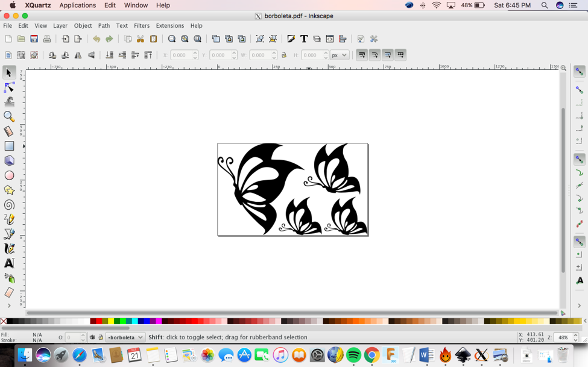Click the Print icon
Screen dimensions: 588x367
tap(47, 39)
